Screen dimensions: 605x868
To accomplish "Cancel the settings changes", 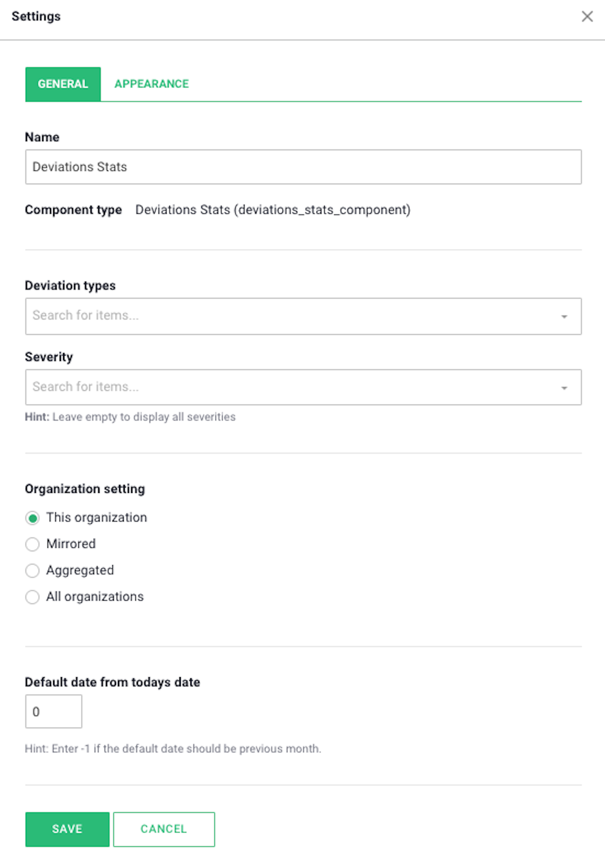I will [x=164, y=829].
